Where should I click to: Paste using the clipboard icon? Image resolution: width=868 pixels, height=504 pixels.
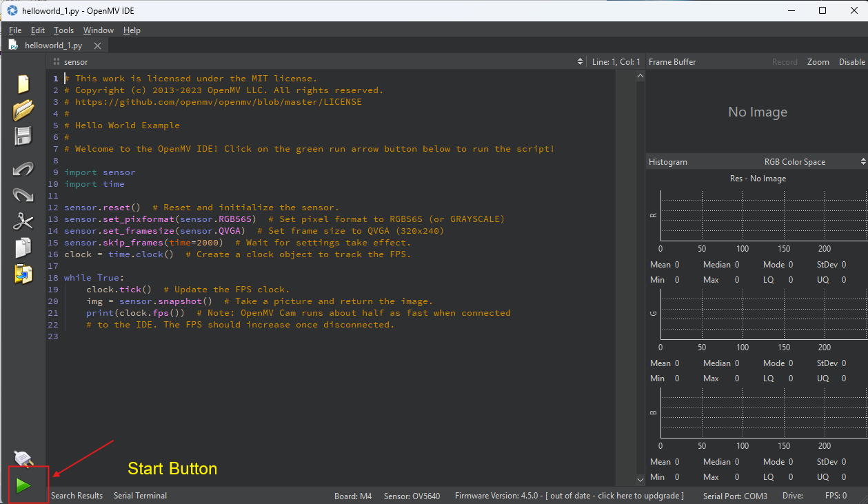tap(23, 274)
